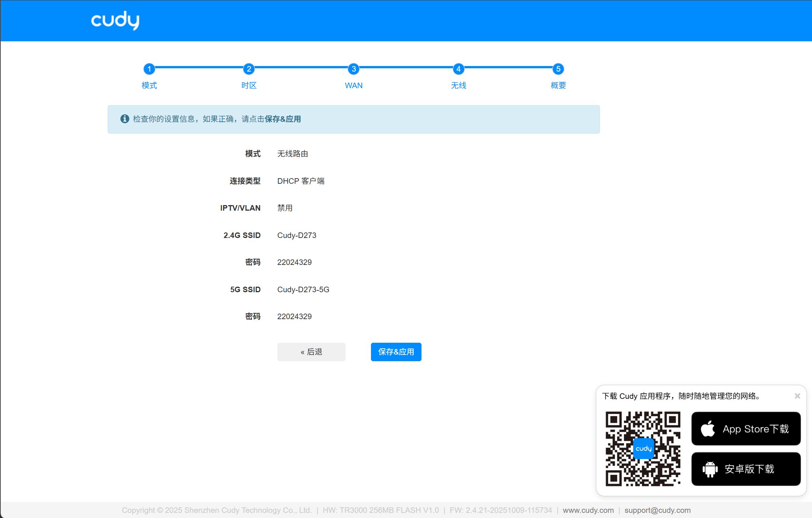The width and height of the screenshot is (812, 518).
Task: Click the Android robot icon
Action: click(710, 469)
